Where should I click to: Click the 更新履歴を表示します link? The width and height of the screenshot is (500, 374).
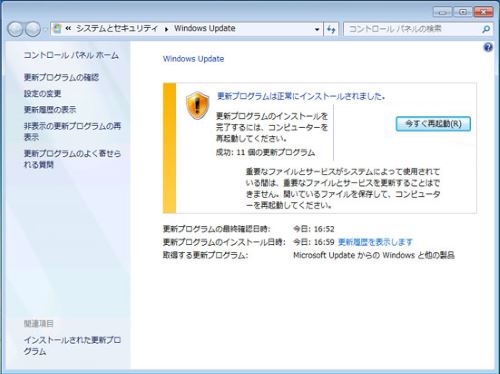pos(375,242)
